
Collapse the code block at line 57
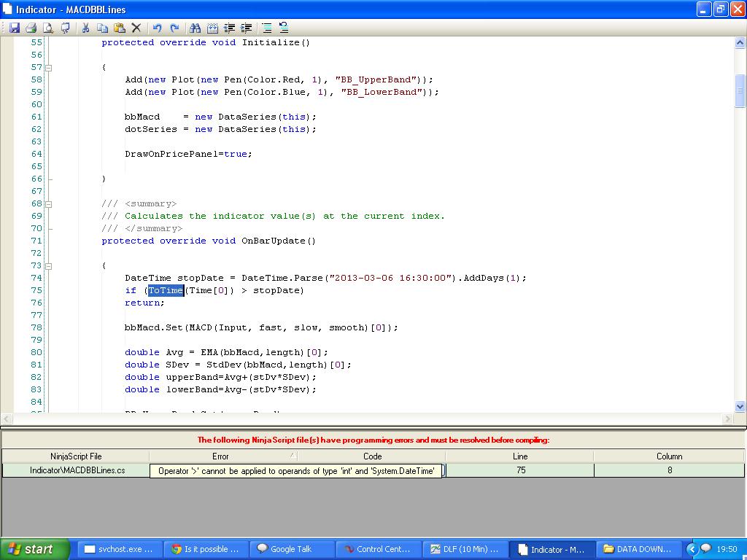(49, 67)
